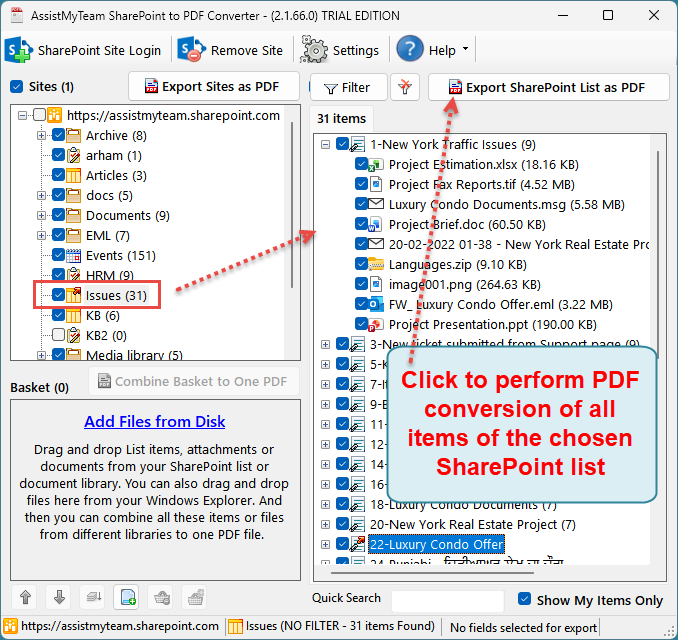This screenshot has width=678, height=640.
Task: Click the Events calendar icon
Action: [x=74, y=256]
